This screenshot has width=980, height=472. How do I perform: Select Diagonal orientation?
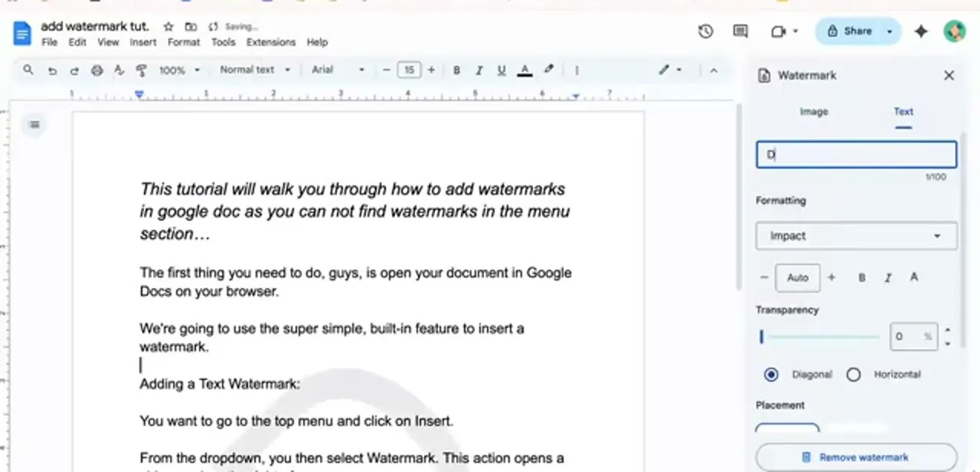(x=771, y=375)
